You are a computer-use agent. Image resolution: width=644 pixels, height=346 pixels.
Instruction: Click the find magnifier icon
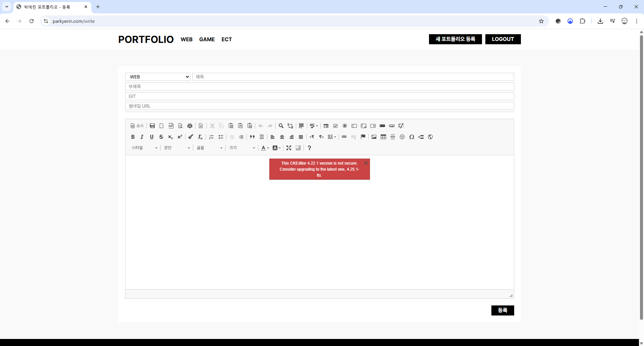pos(281,126)
